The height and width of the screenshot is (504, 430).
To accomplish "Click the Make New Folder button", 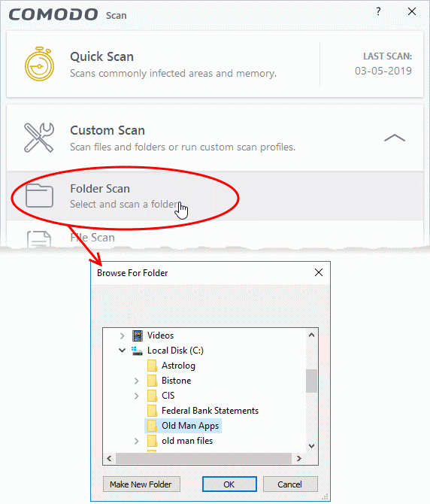I will [x=141, y=484].
